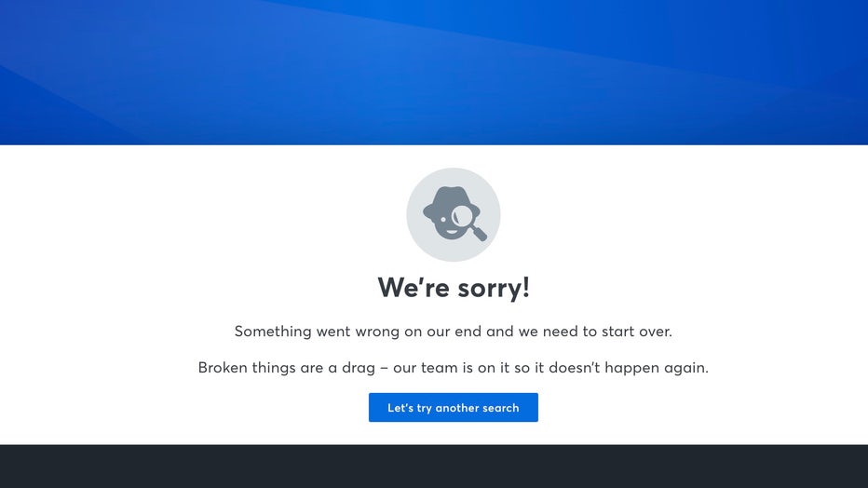868x488 pixels.
Task: Click the detective avatar icon
Action: [454, 215]
